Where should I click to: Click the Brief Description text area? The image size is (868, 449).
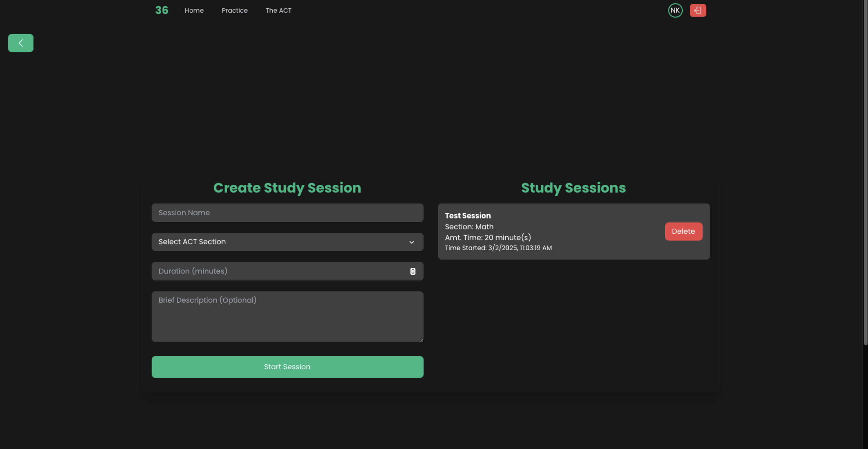[x=287, y=317]
